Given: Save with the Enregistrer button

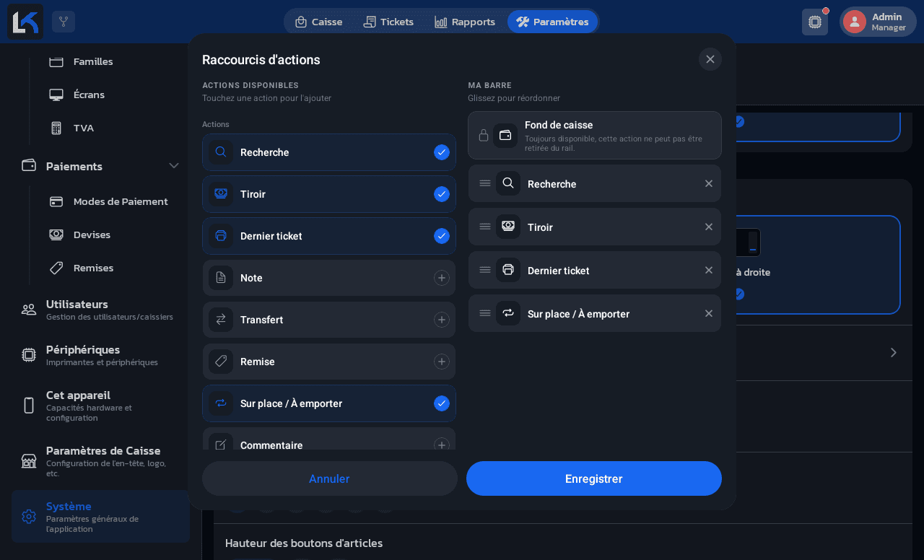Looking at the screenshot, I should click(594, 478).
